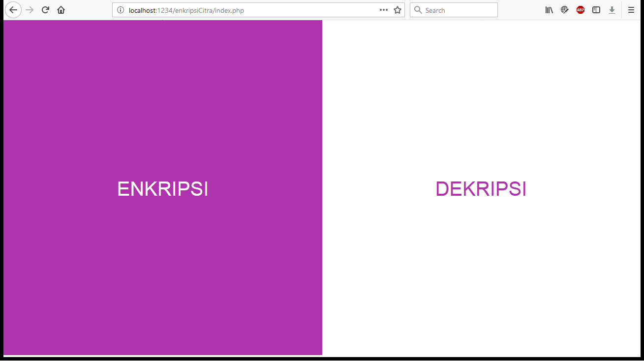The width and height of the screenshot is (644, 361).
Task: Show site information for localhost
Action: point(121,10)
